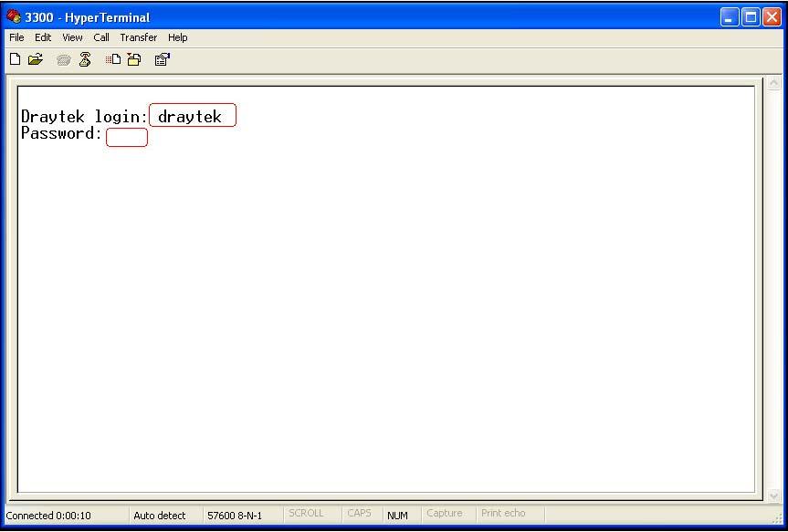
Task: Open the Transfer menu
Action: pyautogui.click(x=138, y=37)
